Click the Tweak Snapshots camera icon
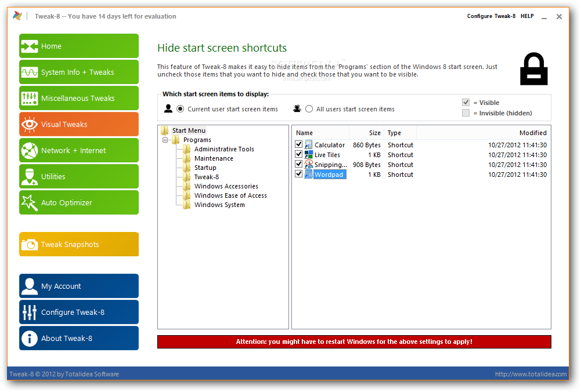 coord(30,245)
